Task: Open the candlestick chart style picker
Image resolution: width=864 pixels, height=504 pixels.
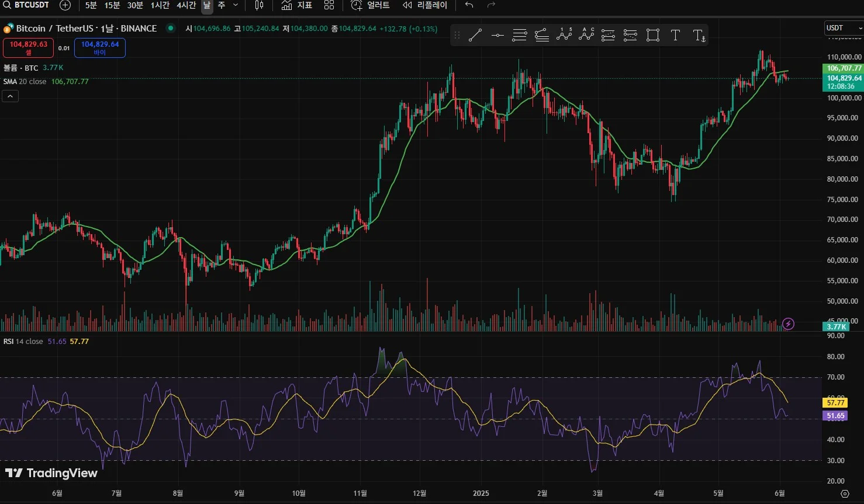Action: 259,5
